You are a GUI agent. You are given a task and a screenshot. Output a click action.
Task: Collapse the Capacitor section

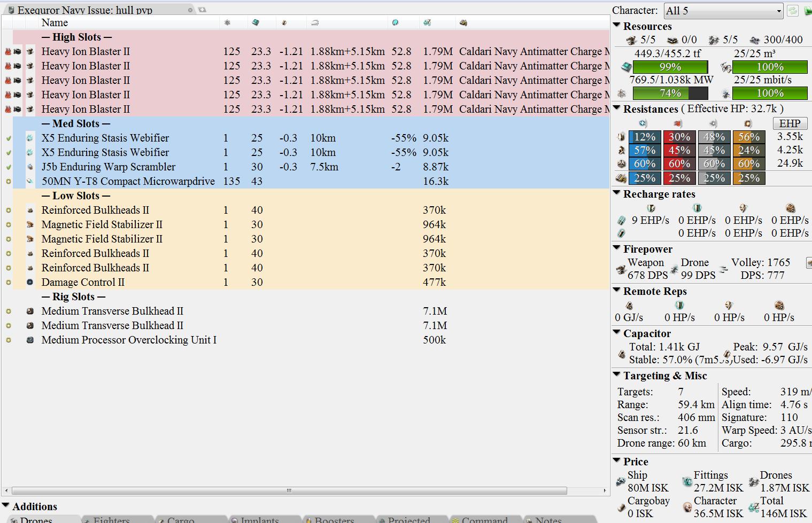click(616, 332)
